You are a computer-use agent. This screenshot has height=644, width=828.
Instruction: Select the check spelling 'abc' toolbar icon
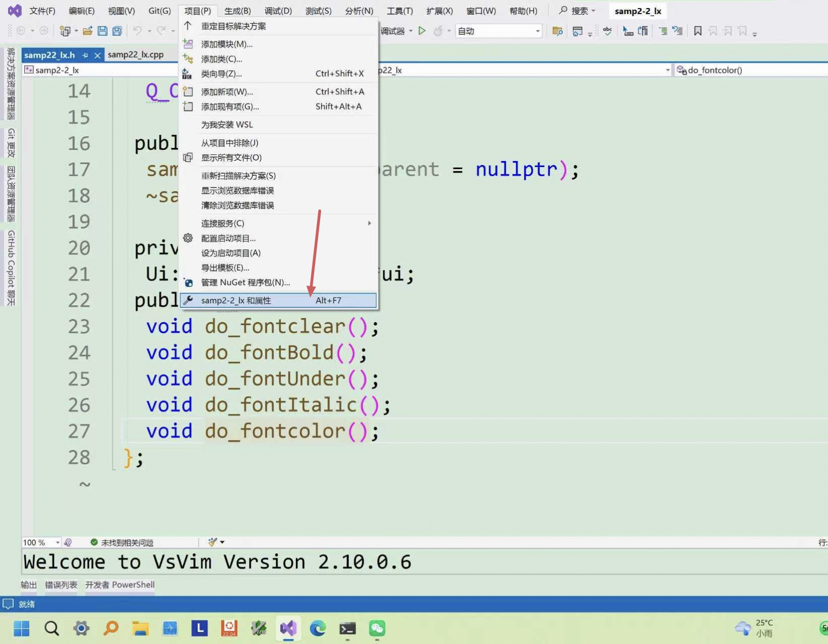[608, 31]
